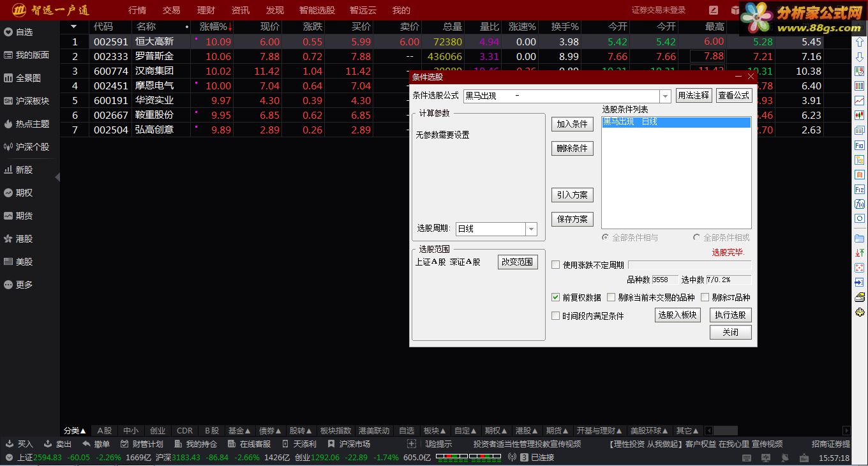
Task: Switch to the 创业 bottom tab
Action: click(x=158, y=431)
